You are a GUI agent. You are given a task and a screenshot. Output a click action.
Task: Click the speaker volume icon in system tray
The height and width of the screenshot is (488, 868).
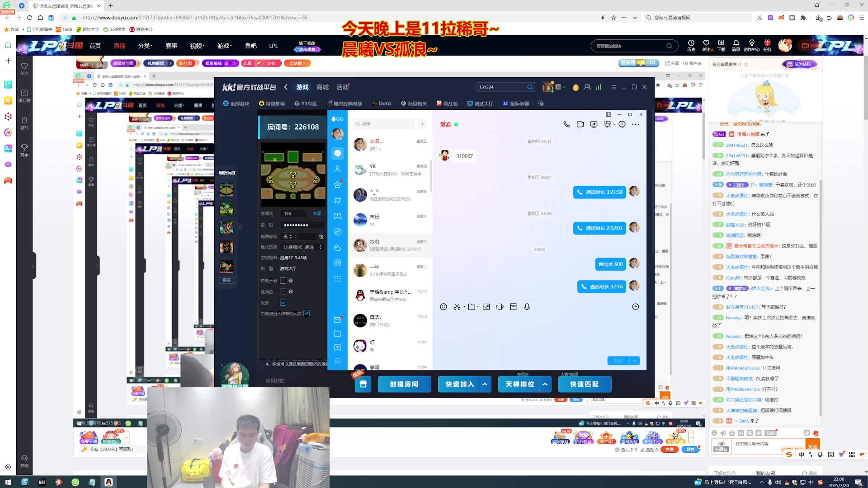pyautogui.click(x=778, y=482)
